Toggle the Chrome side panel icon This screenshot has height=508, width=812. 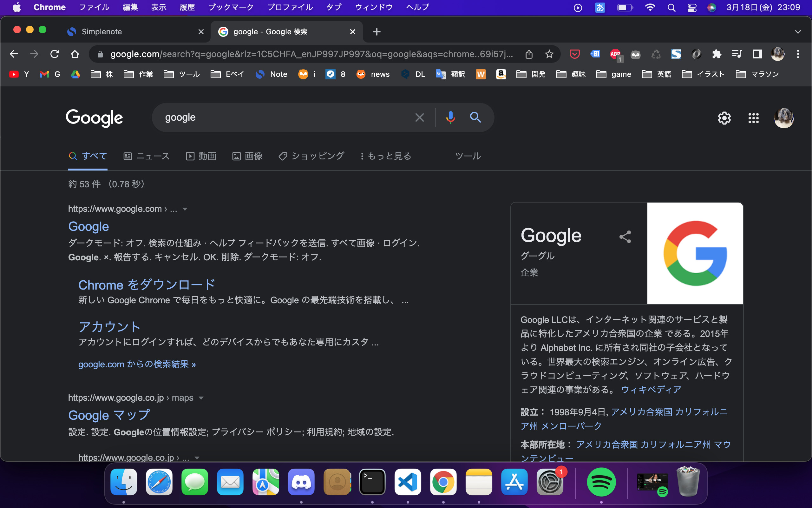pyautogui.click(x=757, y=54)
